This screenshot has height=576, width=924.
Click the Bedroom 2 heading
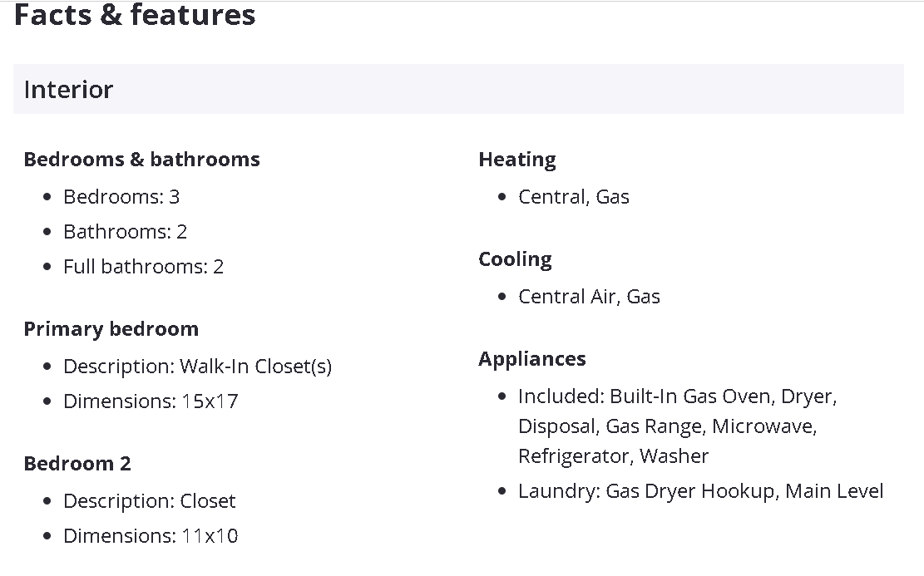point(77,464)
